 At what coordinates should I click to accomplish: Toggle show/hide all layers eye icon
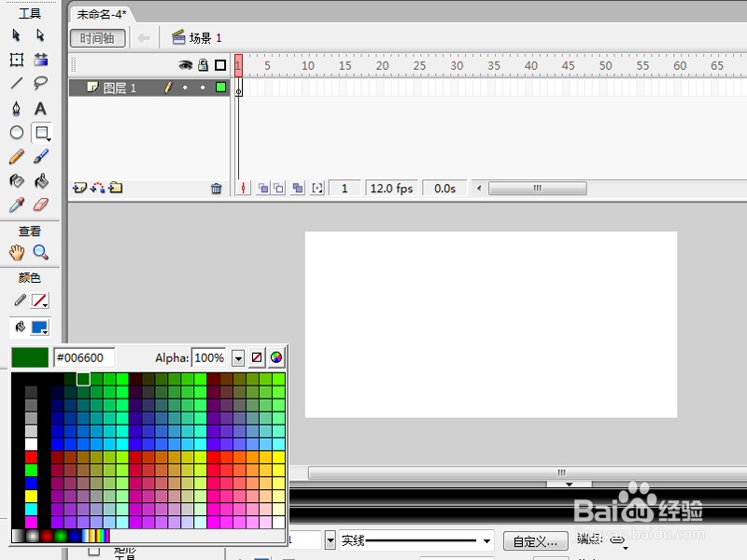pos(185,65)
